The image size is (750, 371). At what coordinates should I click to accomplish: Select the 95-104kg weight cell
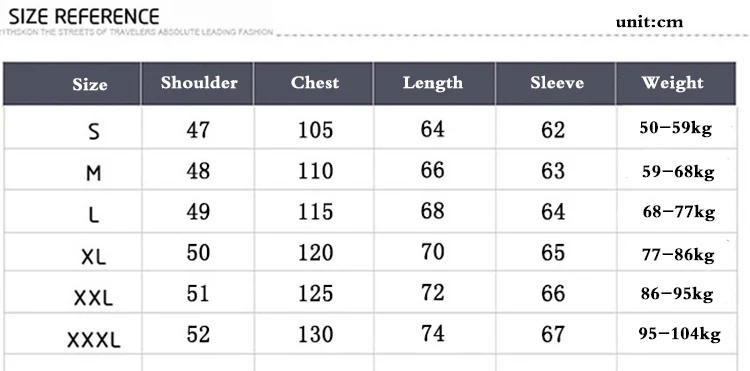(x=679, y=334)
